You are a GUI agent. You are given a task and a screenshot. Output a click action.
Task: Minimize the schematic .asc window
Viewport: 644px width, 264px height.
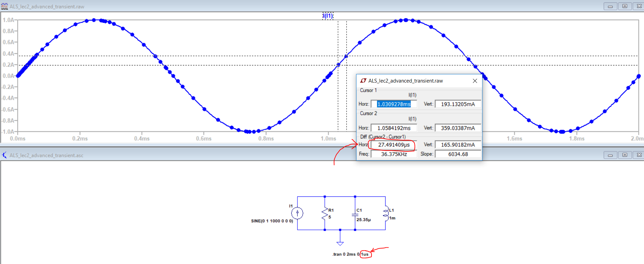610,155
